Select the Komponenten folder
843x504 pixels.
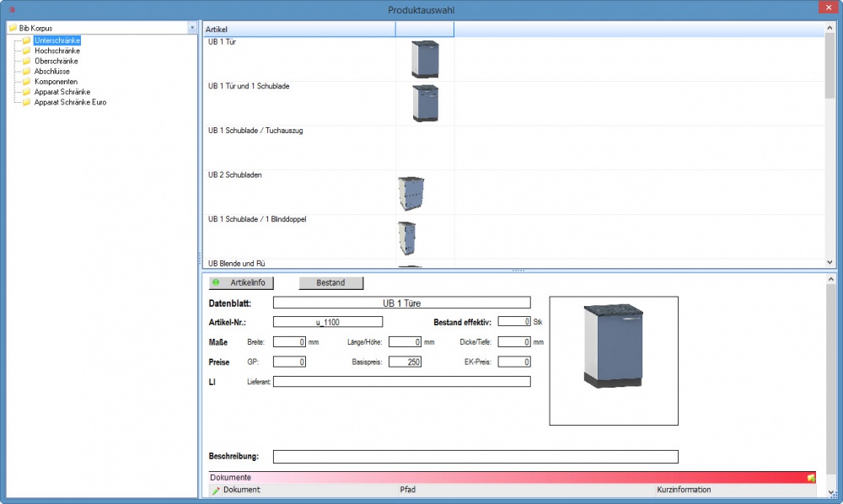click(56, 82)
